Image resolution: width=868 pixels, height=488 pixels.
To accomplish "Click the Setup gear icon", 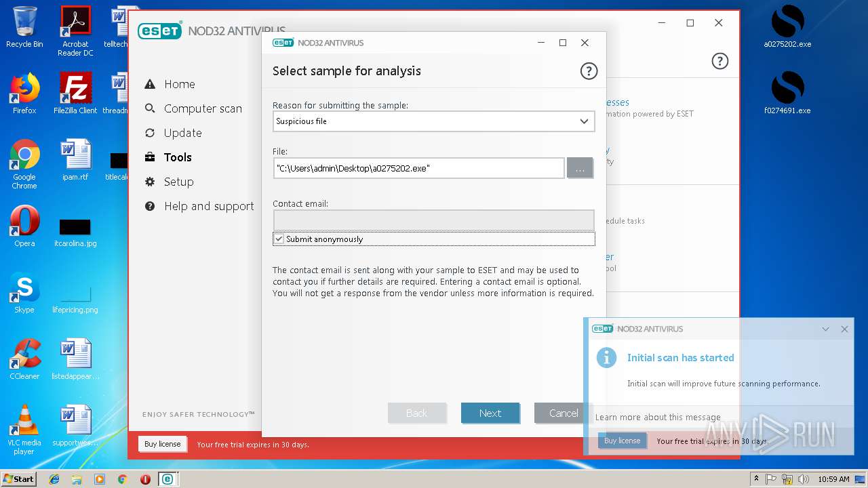I will 150,182.
